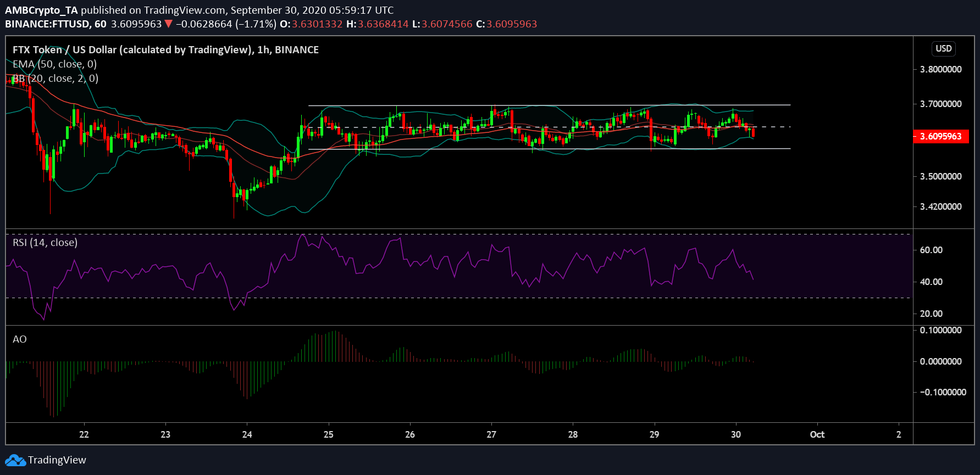Click the AMBCrypto_TA author name
Screen dimensions: 980x475
point(42,10)
